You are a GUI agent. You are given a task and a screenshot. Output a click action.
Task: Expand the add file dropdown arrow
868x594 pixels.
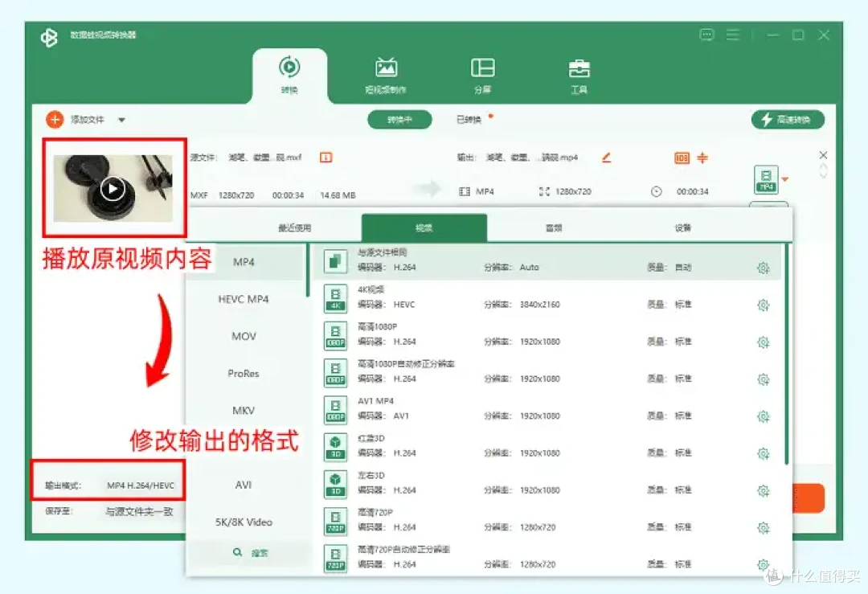click(x=122, y=120)
